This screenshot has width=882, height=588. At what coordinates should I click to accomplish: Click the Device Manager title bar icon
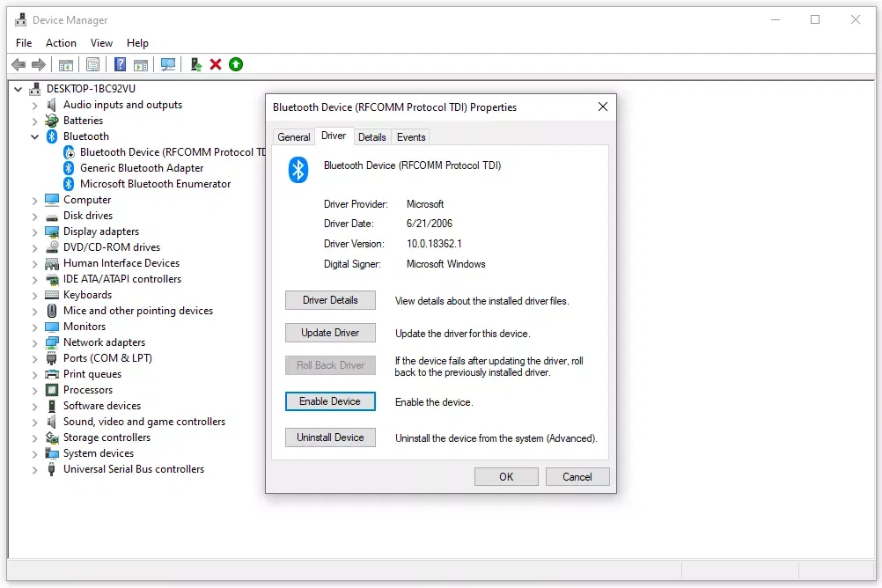[x=21, y=19]
